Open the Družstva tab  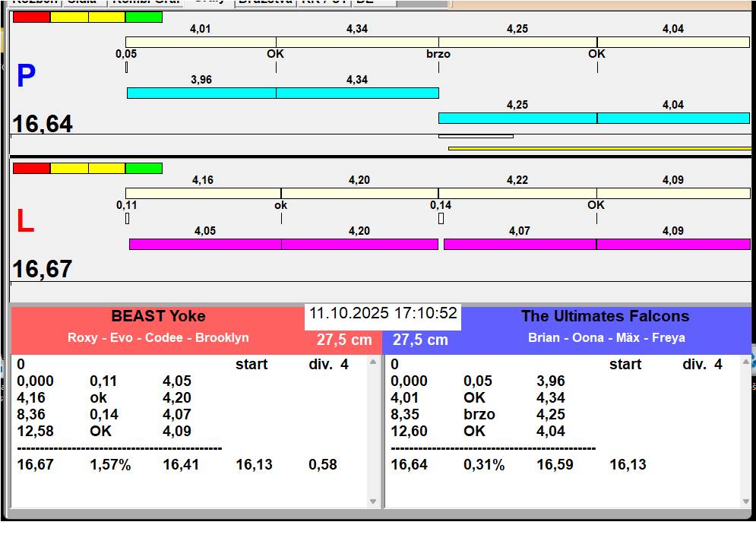coord(266,2)
